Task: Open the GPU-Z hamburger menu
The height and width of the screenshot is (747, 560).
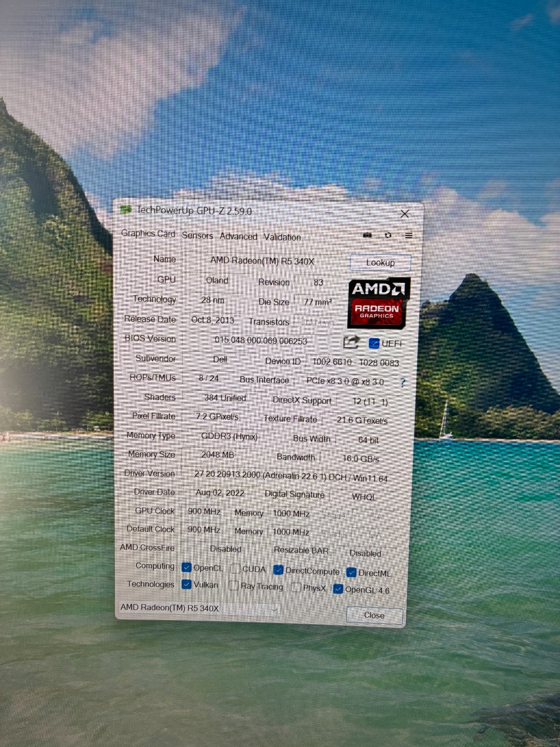Action: (x=409, y=235)
